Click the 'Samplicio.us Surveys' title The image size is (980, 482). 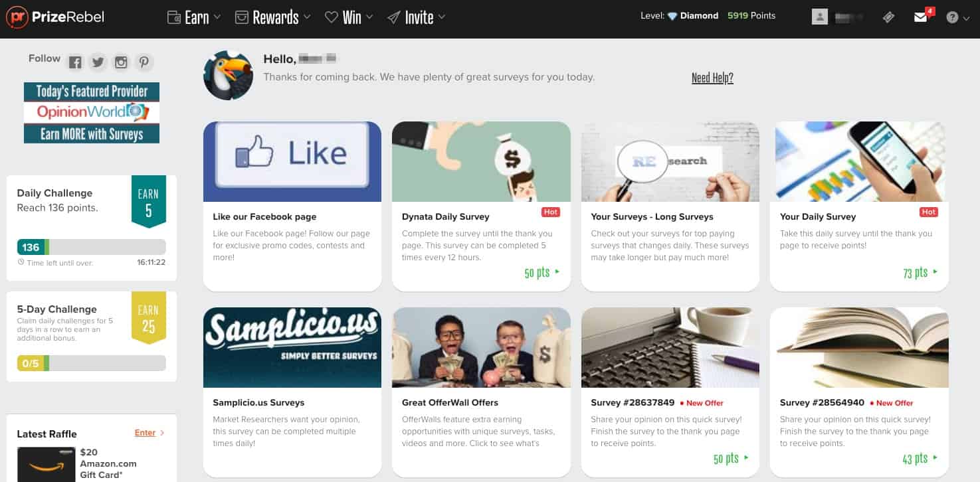tap(258, 402)
